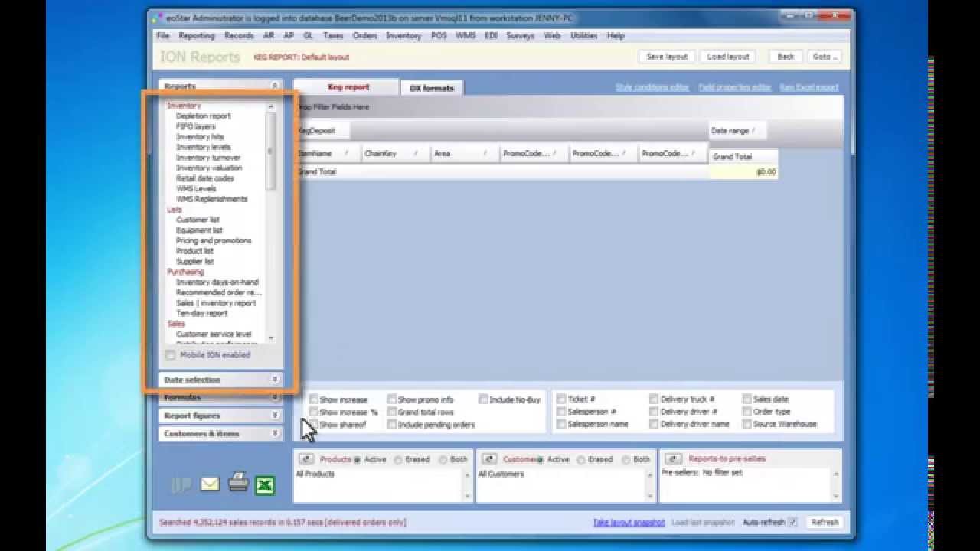Open the Field properties editor link

[735, 87]
